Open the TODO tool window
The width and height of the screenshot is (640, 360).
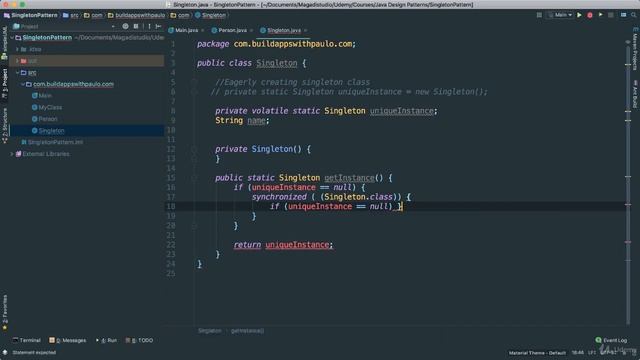click(x=139, y=340)
